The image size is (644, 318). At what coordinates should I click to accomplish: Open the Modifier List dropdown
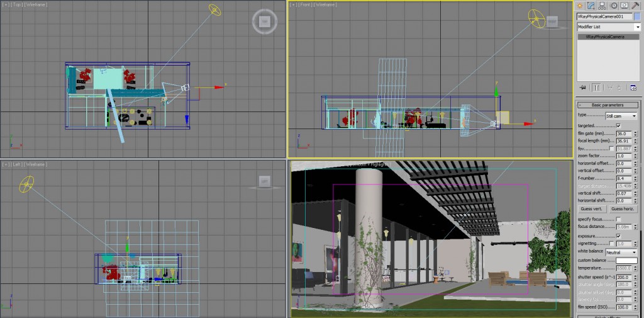[609, 26]
